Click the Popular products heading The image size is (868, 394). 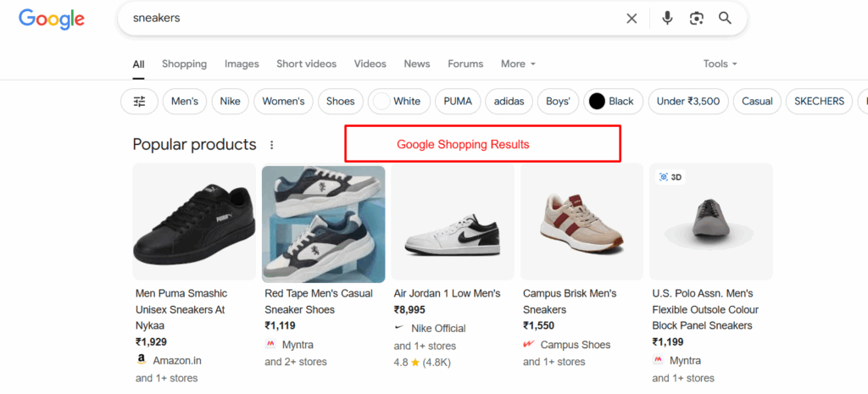194,145
